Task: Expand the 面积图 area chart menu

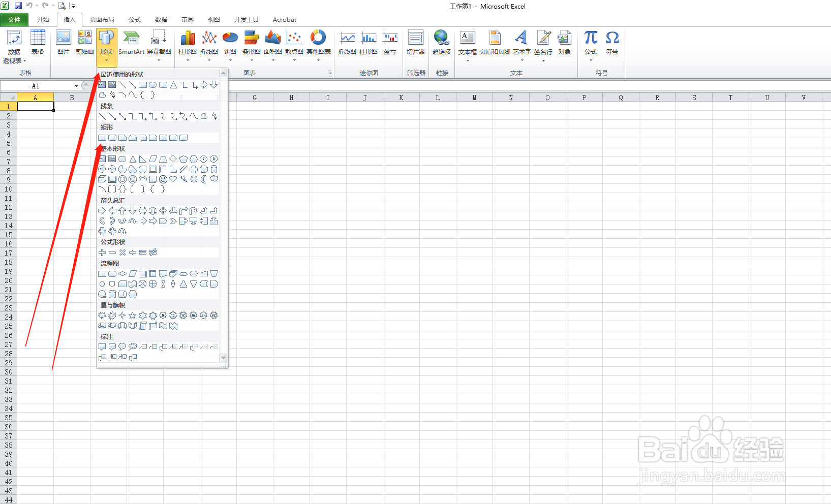Action: pyautogui.click(x=273, y=46)
